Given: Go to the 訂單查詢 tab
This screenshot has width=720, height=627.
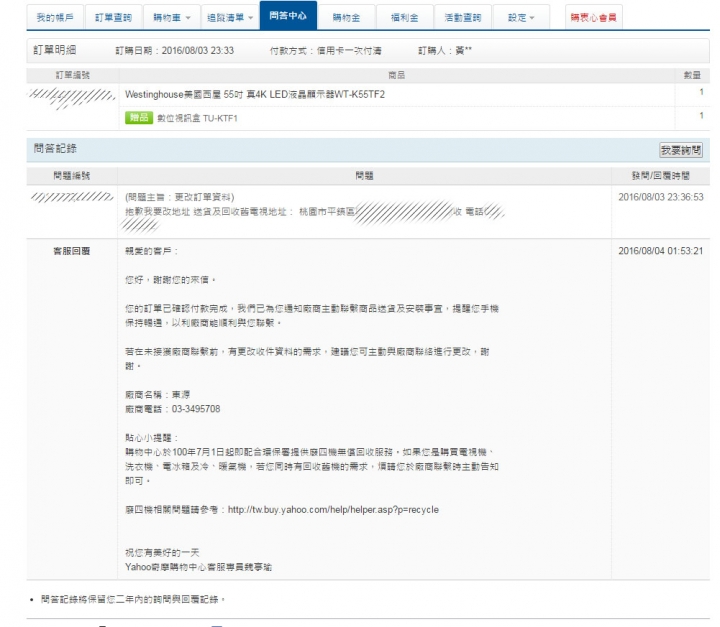Looking at the screenshot, I should [113, 18].
